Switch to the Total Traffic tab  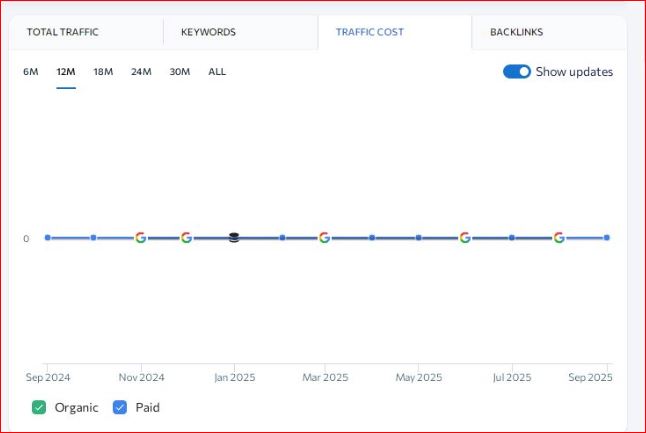(x=63, y=32)
